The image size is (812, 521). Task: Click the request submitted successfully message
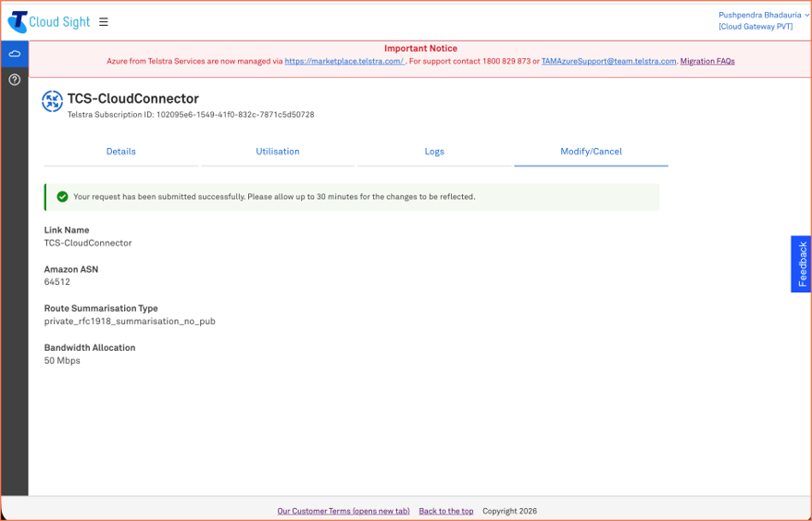(274, 197)
